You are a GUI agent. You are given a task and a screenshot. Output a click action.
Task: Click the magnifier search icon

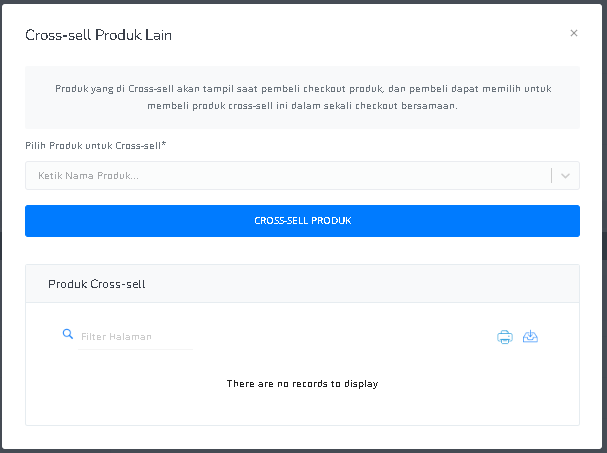point(68,334)
